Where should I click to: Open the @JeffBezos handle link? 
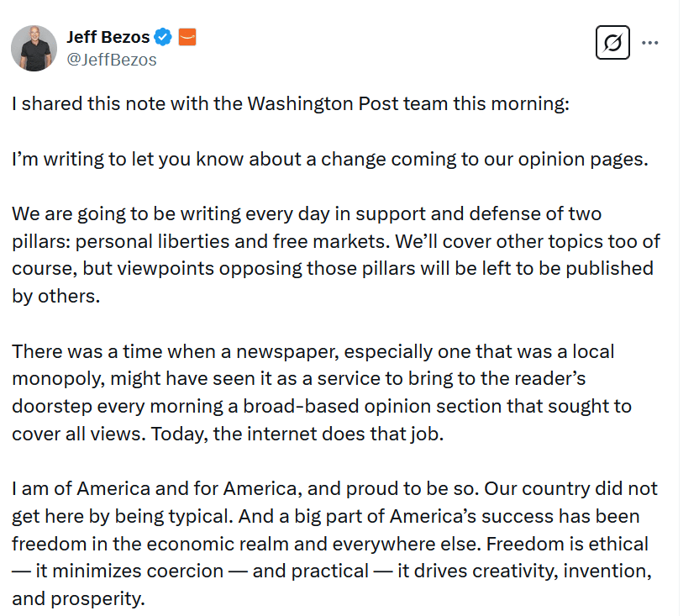tap(111, 60)
